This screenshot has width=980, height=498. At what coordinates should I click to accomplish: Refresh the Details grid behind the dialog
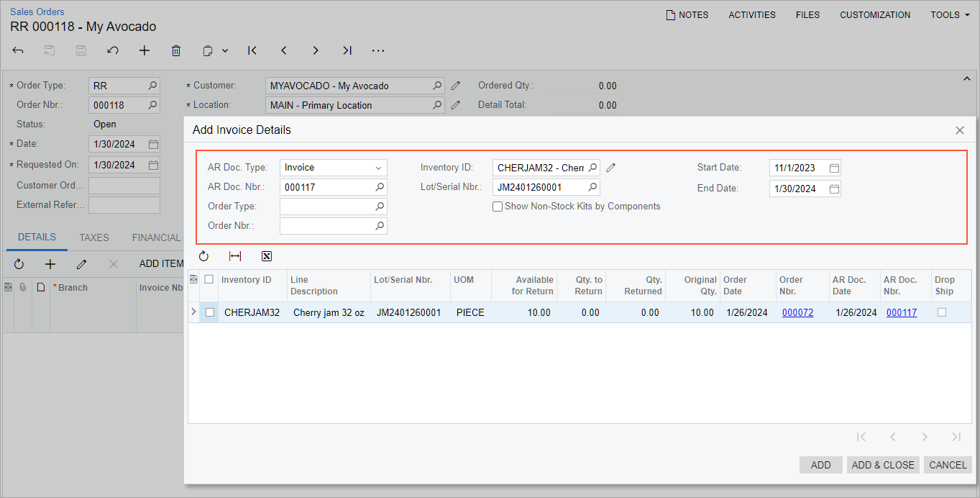[19, 264]
